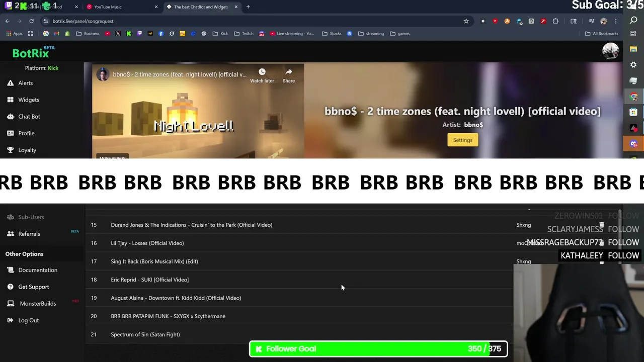Click the Follower Goal progress bar
This screenshot has height=362, width=644.
pyautogui.click(x=378, y=348)
